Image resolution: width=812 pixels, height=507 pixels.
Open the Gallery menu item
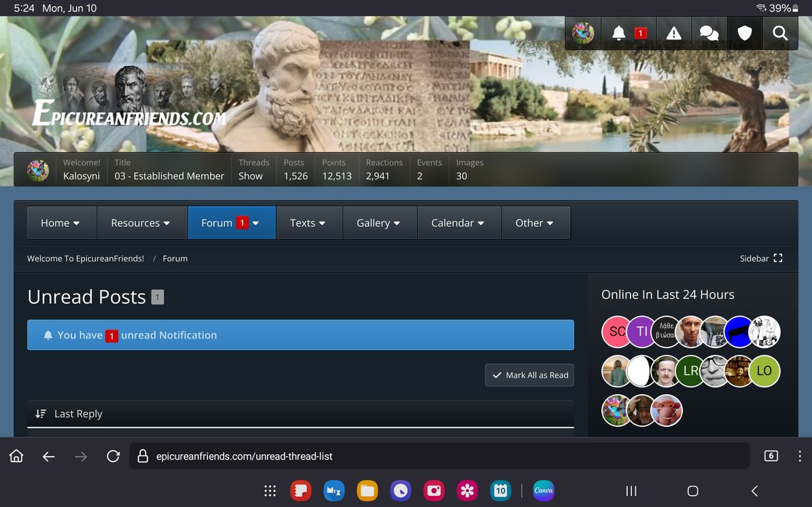pyautogui.click(x=378, y=223)
